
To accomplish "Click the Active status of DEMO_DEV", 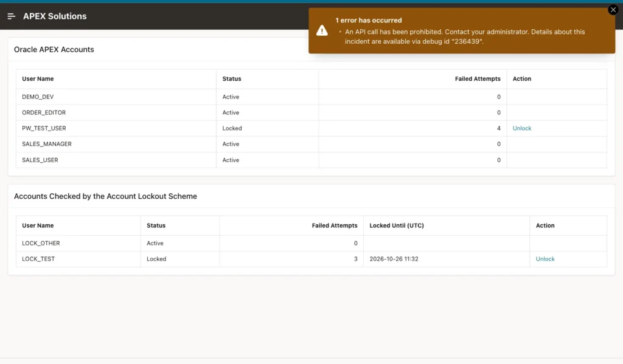I will [x=231, y=97].
